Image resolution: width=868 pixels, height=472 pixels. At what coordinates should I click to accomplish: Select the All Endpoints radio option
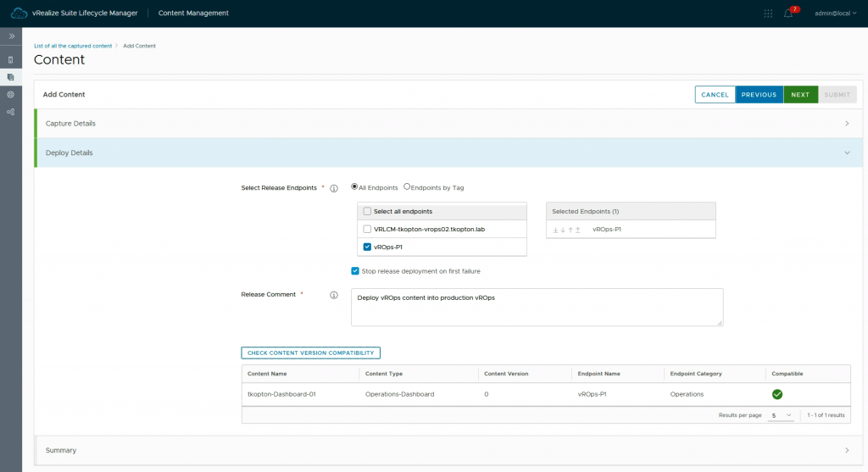(354, 187)
